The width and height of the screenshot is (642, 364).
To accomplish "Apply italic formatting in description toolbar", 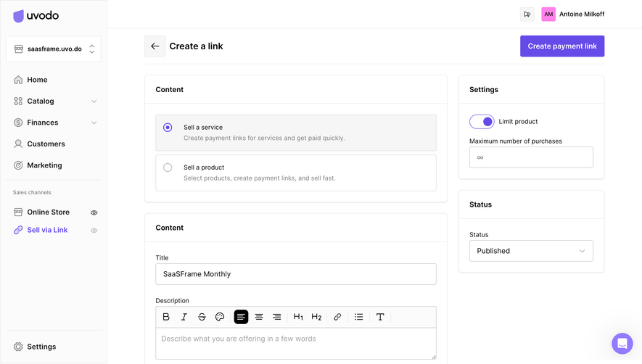I will click(184, 317).
